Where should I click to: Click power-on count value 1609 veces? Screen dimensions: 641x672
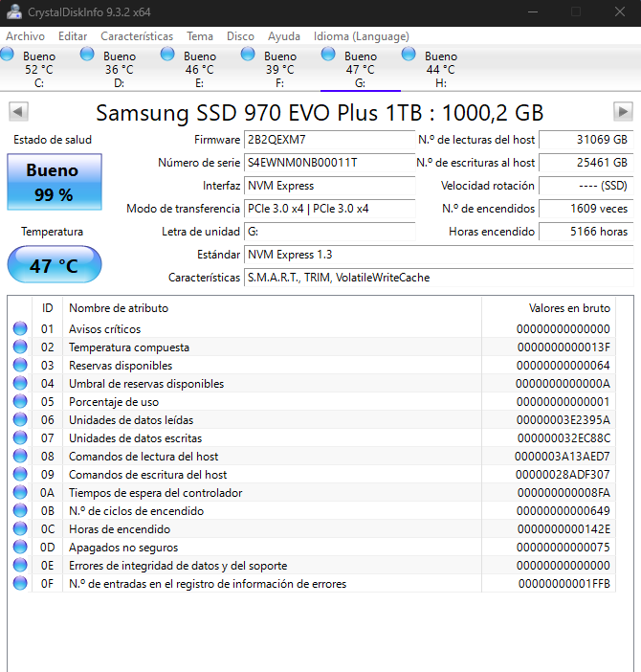pos(586,209)
